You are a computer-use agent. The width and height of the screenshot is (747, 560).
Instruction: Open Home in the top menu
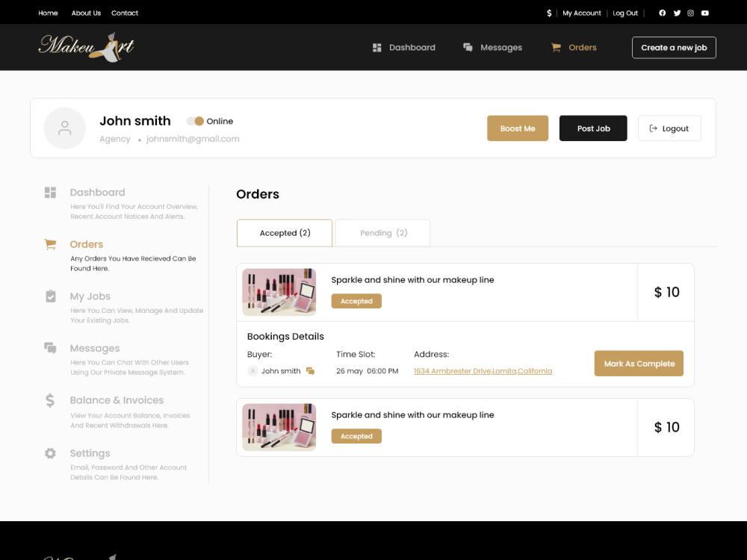48,13
